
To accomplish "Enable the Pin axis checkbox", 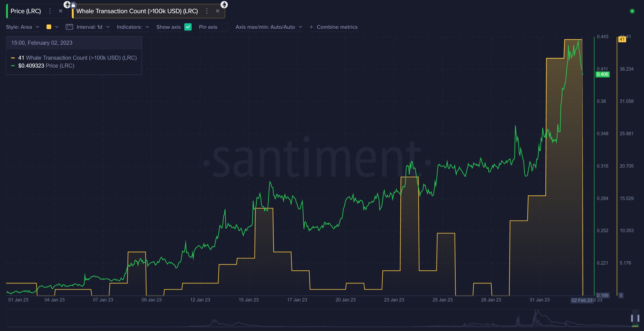I will point(225,27).
